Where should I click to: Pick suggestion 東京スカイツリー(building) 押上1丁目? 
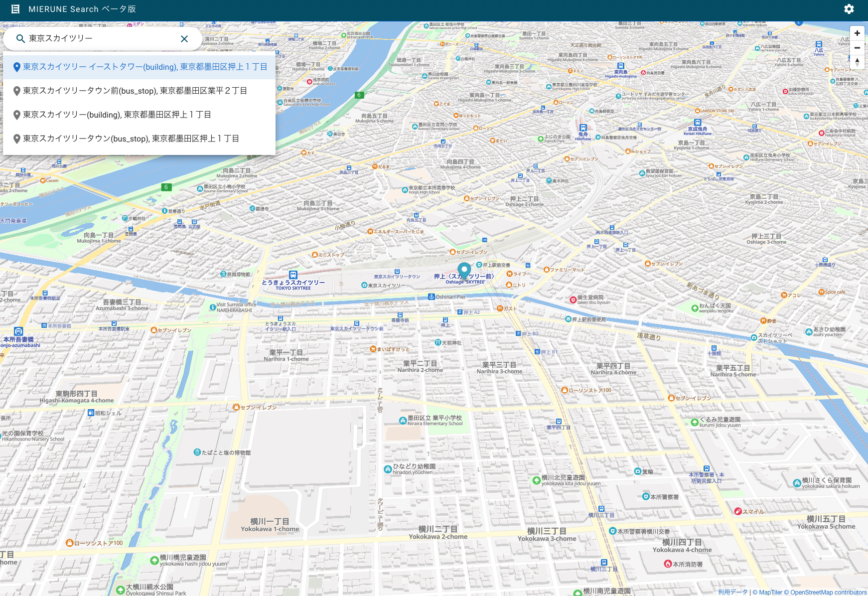coord(140,115)
